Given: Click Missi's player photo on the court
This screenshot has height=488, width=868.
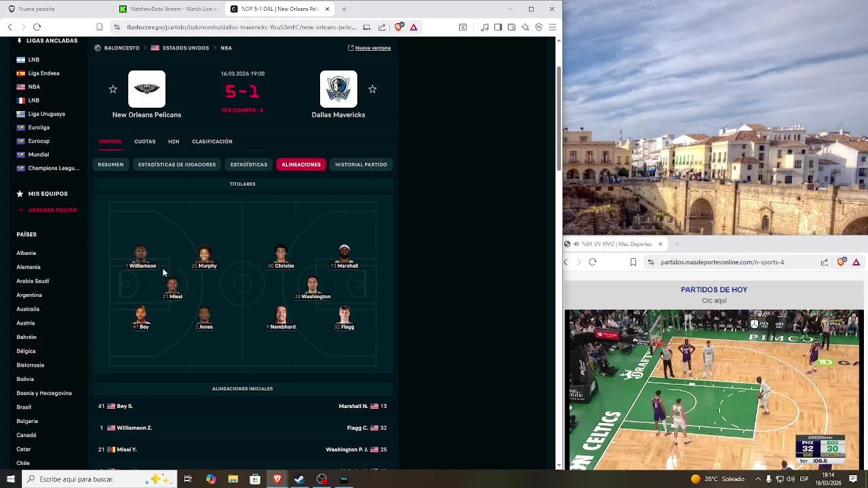Looking at the screenshot, I should (173, 284).
